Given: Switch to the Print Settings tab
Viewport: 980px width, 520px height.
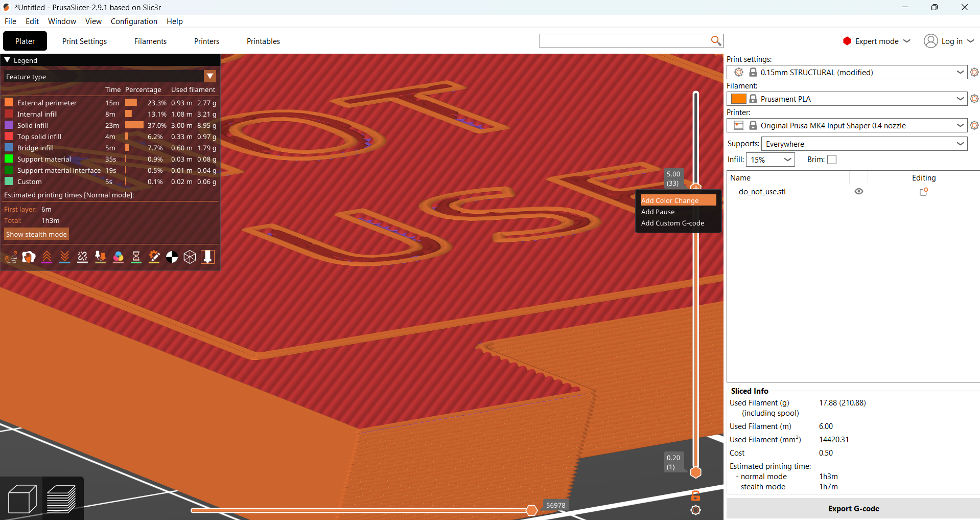Looking at the screenshot, I should 85,41.
